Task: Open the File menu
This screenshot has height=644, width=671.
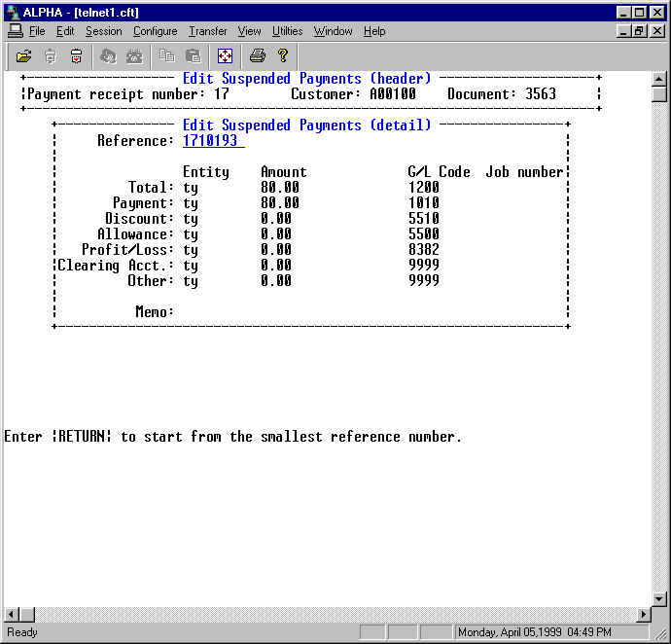Action: point(37,31)
